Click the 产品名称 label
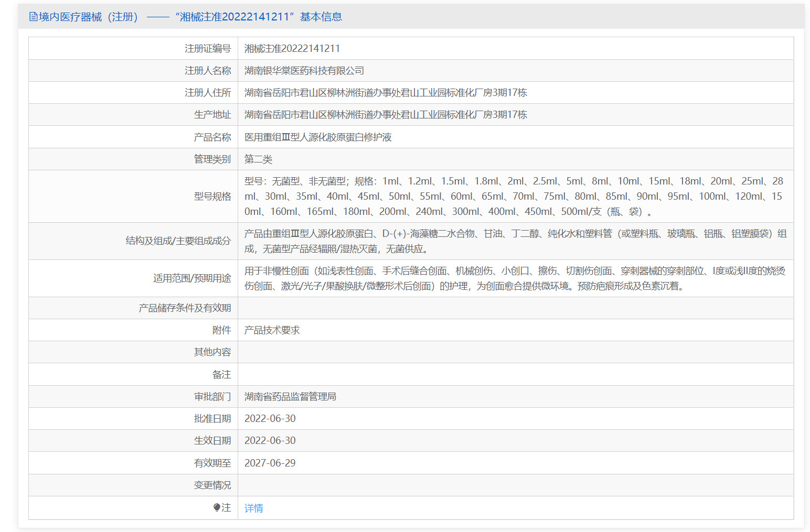 (x=212, y=137)
